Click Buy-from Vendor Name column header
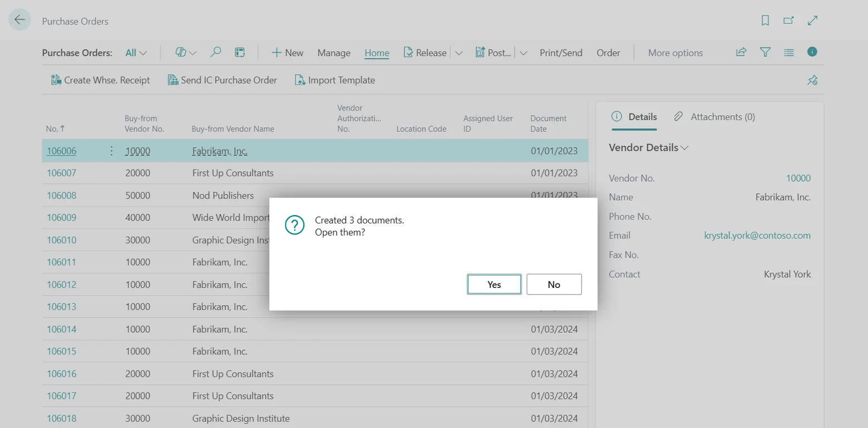 [x=233, y=128]
